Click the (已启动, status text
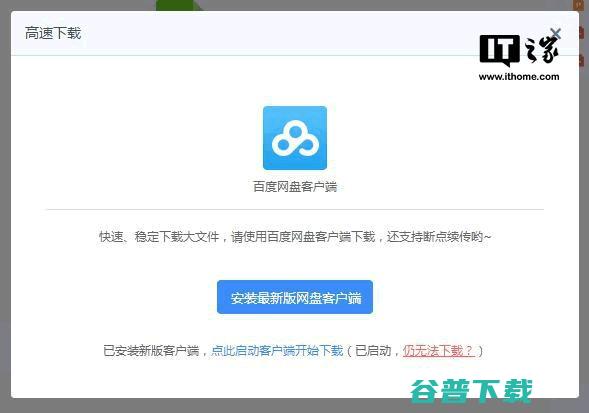 373,351
